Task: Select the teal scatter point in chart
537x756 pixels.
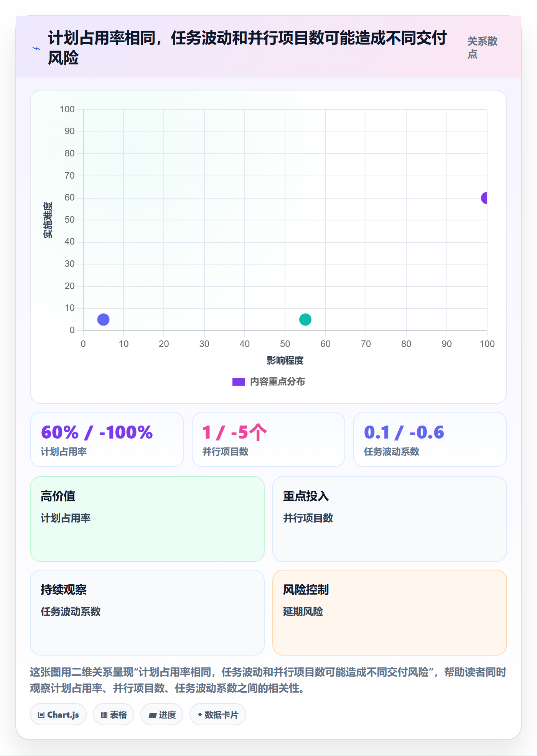Action: pyautogui.click(x=305, y=319)
